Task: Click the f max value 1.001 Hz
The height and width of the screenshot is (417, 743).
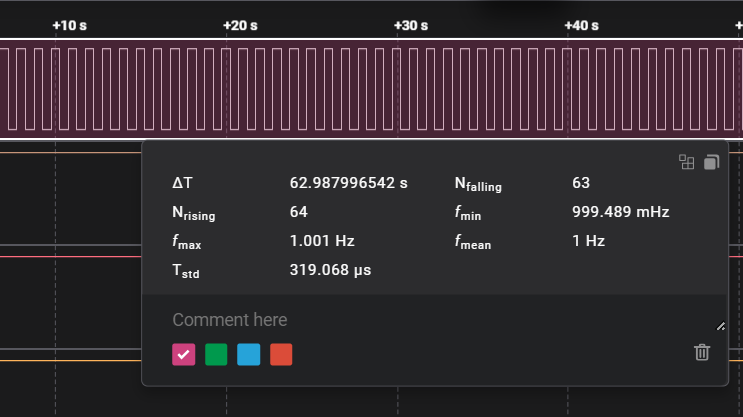Action: (322, 241)
